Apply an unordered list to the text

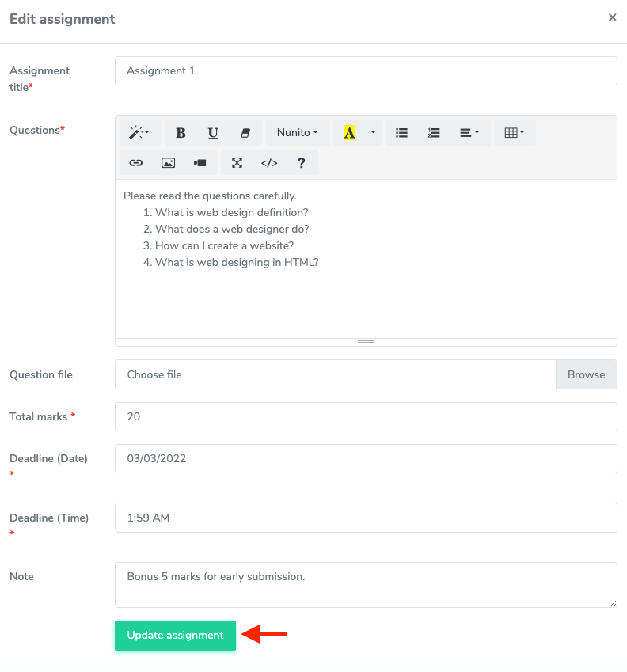[x=401, y=132]
